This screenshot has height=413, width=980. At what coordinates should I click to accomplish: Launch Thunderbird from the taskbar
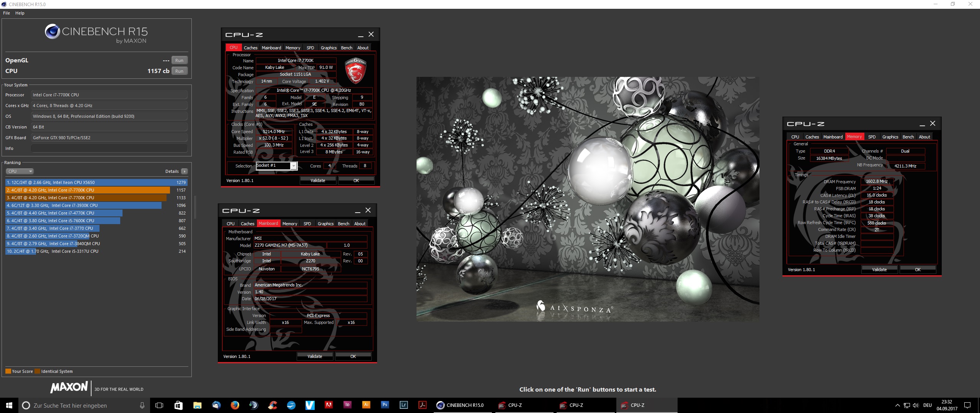click(x=216, y=405)
